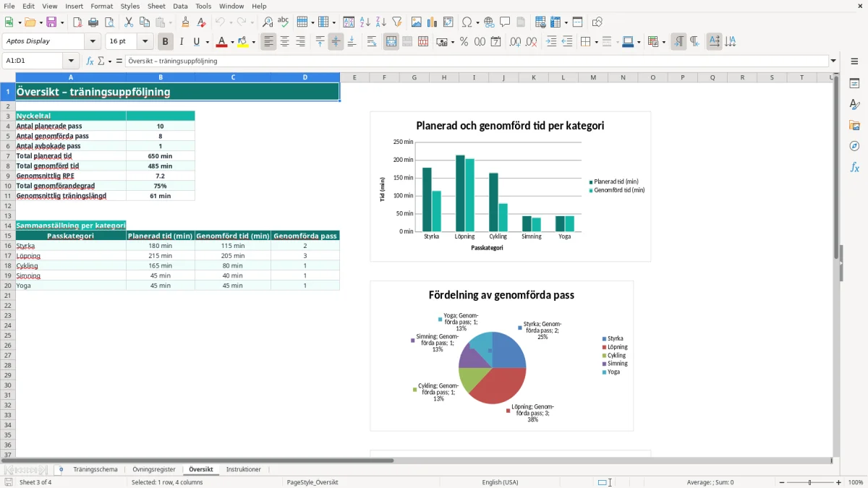This screenshot has height=488, width=868.
Task: Apply the yellow background color swatch
Action: tap(244, 42)
